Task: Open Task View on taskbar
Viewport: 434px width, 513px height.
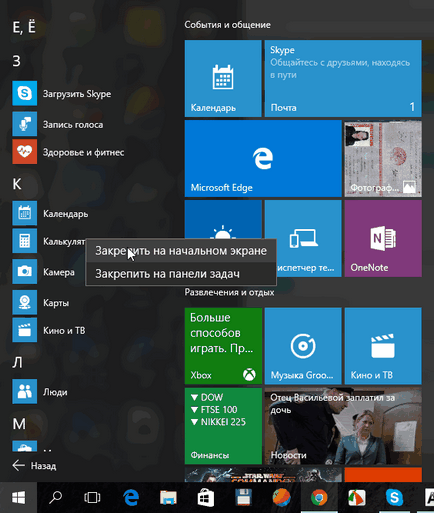Action: 92,498
